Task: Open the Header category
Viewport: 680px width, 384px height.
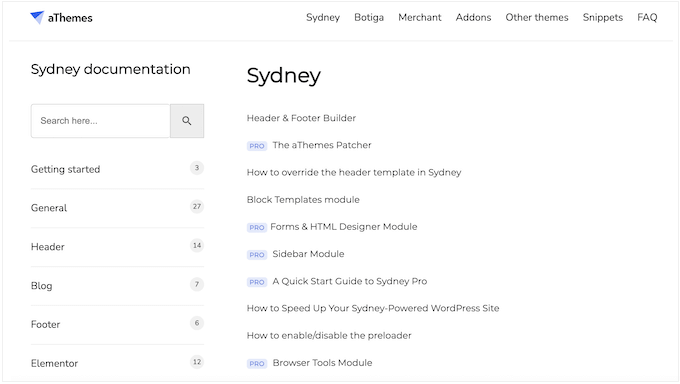Action: [48, 247]
